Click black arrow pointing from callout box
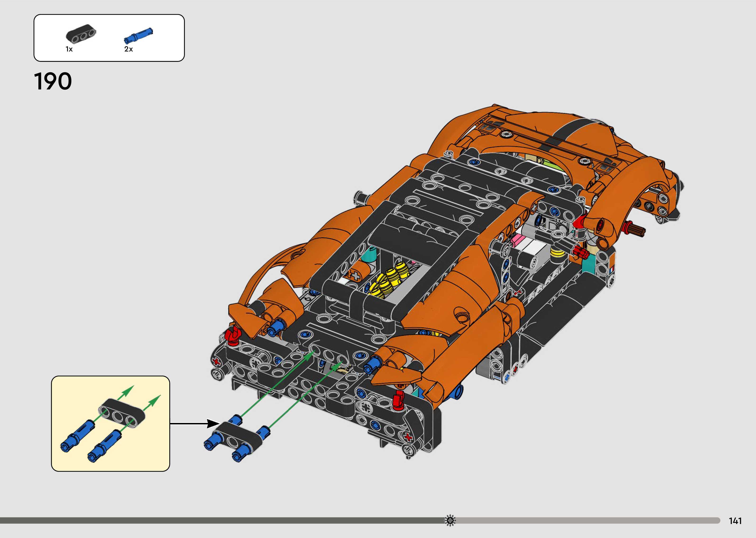 click(x=194, y=423)
